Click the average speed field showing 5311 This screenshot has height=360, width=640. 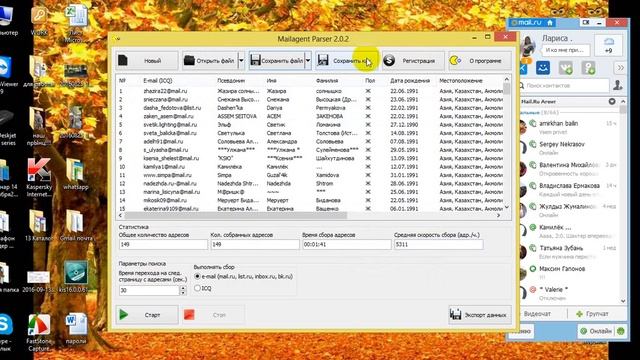(x=438, y=244)
